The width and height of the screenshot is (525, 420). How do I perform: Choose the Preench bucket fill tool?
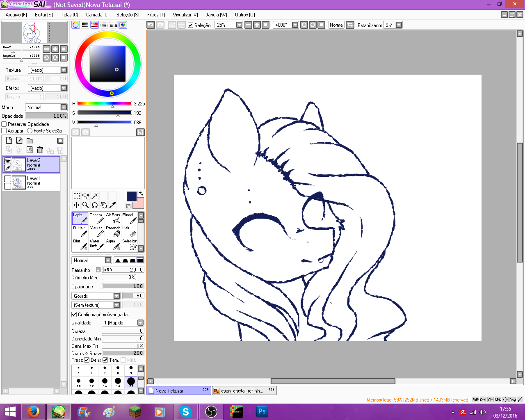(113, 231)
